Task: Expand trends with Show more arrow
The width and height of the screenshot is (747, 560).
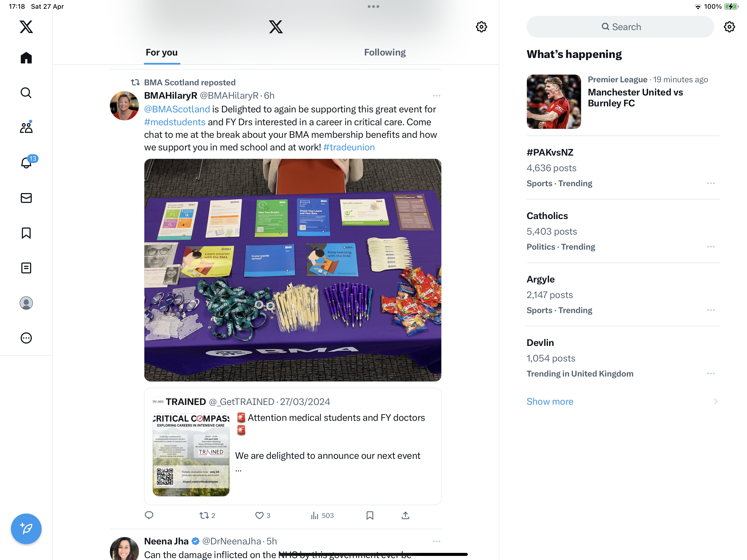Action: [x=716, y=401]
